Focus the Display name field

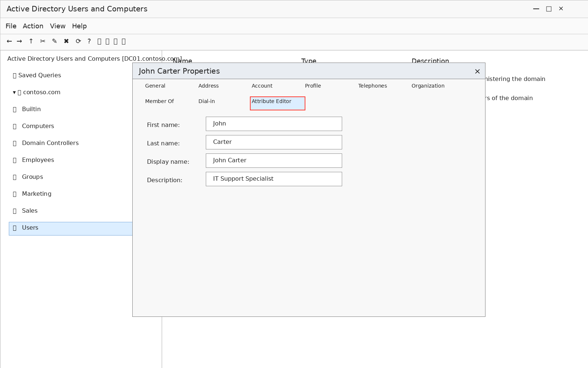(274, 160)
